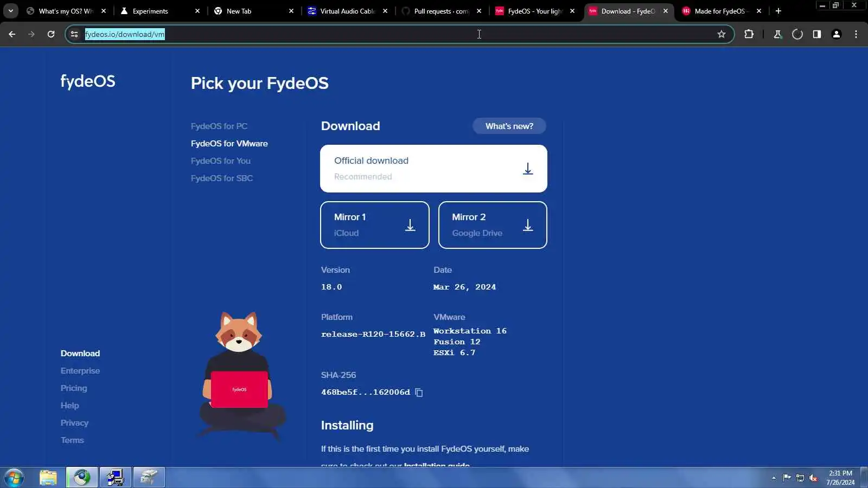
Task: Click the release-R120-15662.B platform text
Action: coord(373,334)
